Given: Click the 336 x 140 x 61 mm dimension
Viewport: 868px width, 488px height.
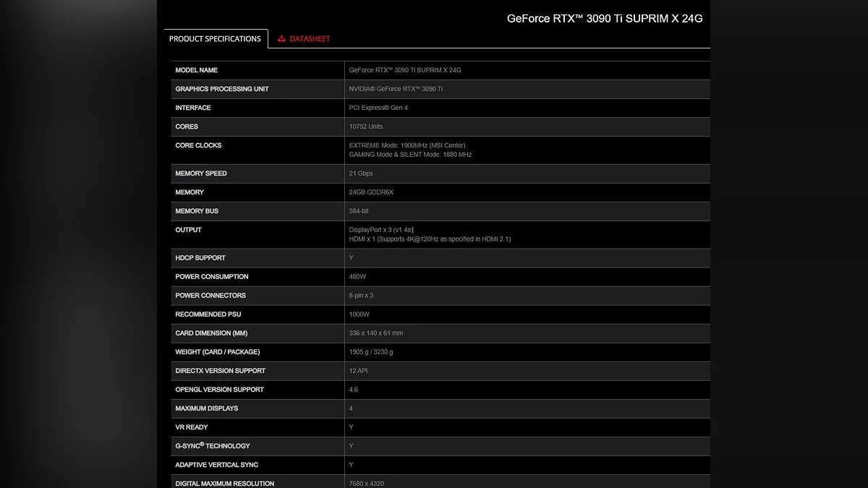Looking at the screenshot, I should point(375,333).
